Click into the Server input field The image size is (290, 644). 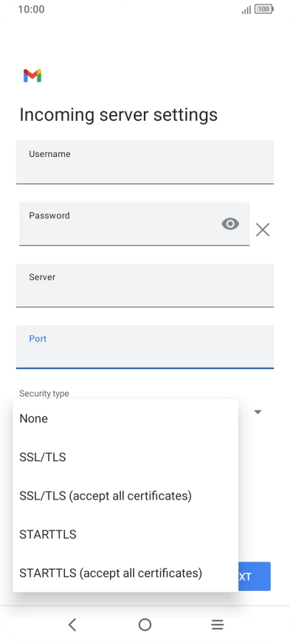145,285
